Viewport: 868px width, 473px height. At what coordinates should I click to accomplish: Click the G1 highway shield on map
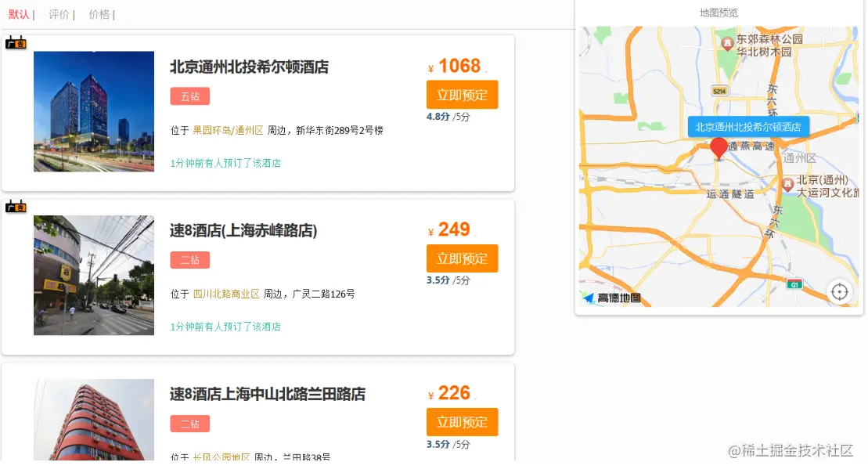[x=794, y=285]
